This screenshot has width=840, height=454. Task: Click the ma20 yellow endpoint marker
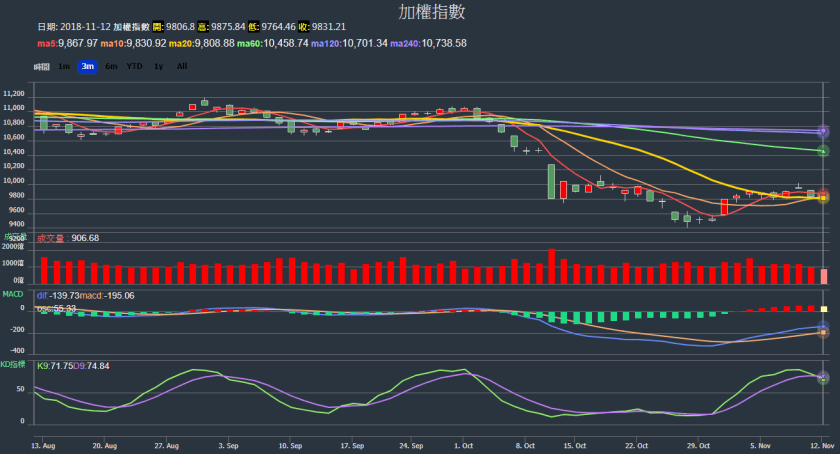[823, 198]
